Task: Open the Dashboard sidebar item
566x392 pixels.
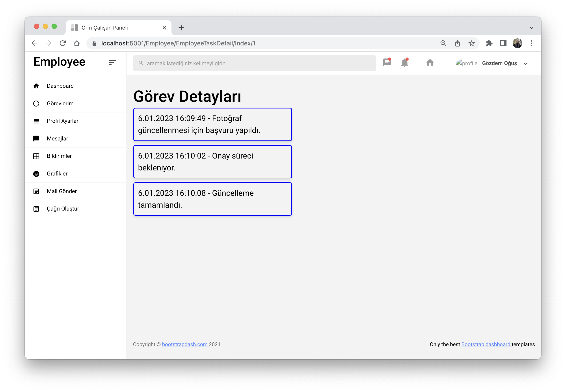Action: [x=76, y=86]
